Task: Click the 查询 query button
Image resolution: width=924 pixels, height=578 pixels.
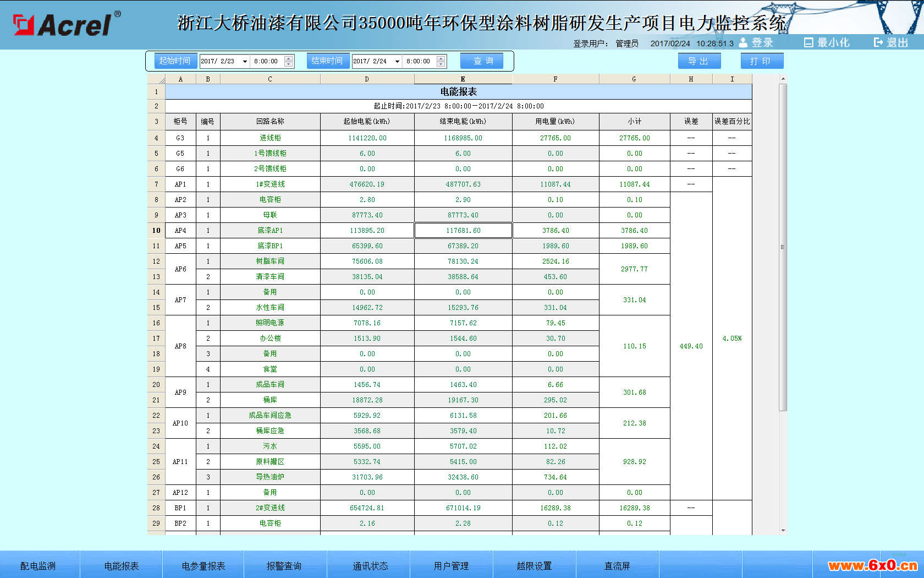Action: tap(482, 61)
